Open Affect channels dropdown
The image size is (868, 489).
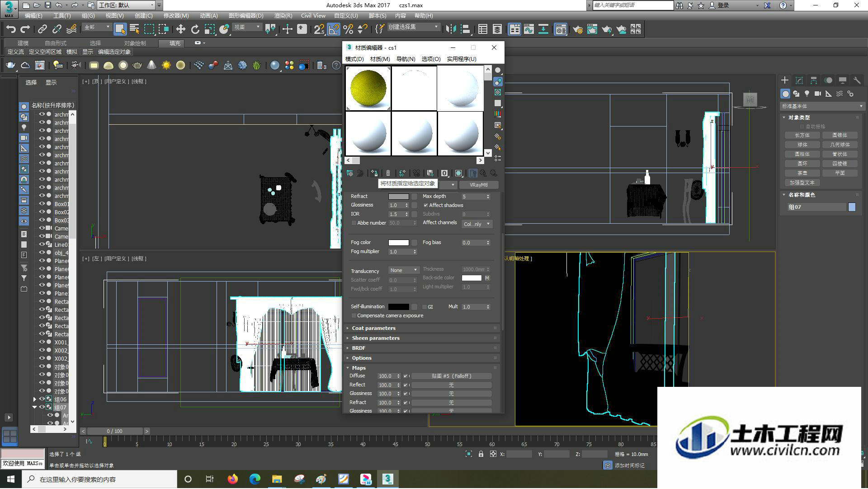[477, 224]
